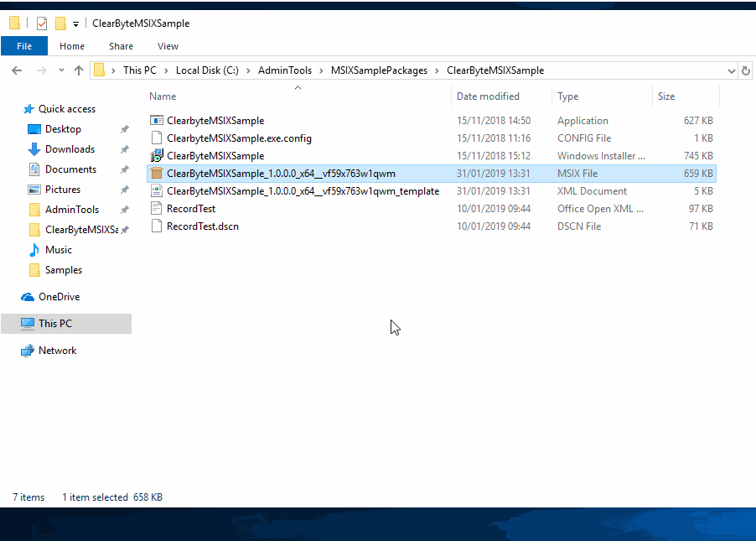Open the Customize Quick Access Toolbar dropdown
756x541 pixels.
pos(75,23)
